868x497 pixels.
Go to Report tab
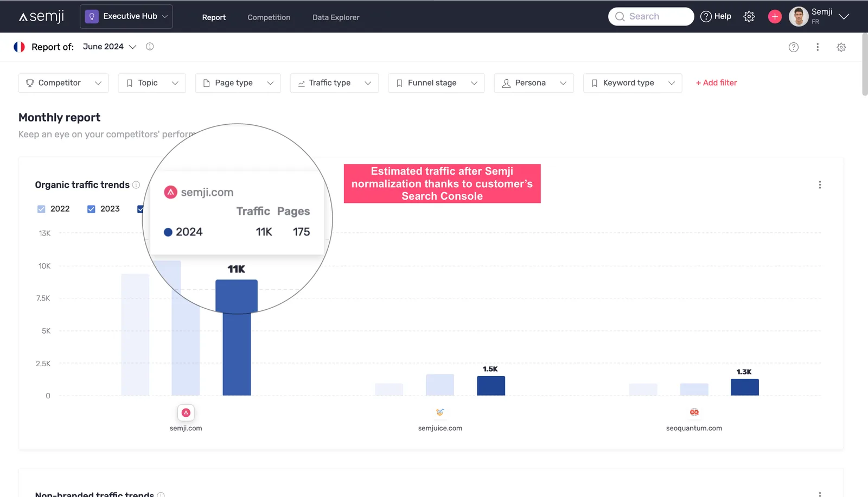pos(214,17)
